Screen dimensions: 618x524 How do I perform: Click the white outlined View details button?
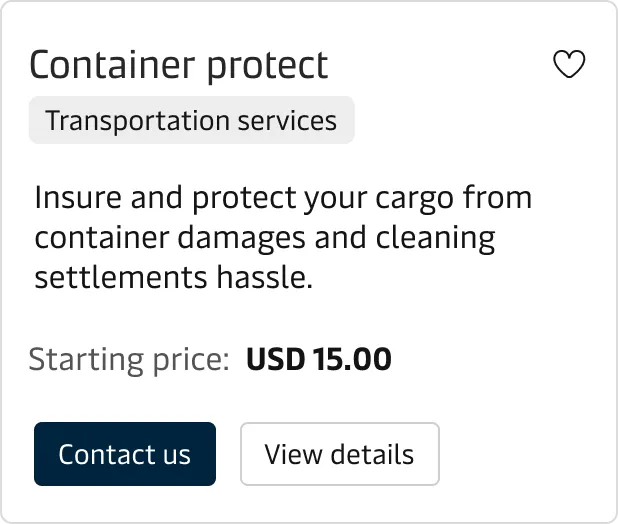click(339, 454)
